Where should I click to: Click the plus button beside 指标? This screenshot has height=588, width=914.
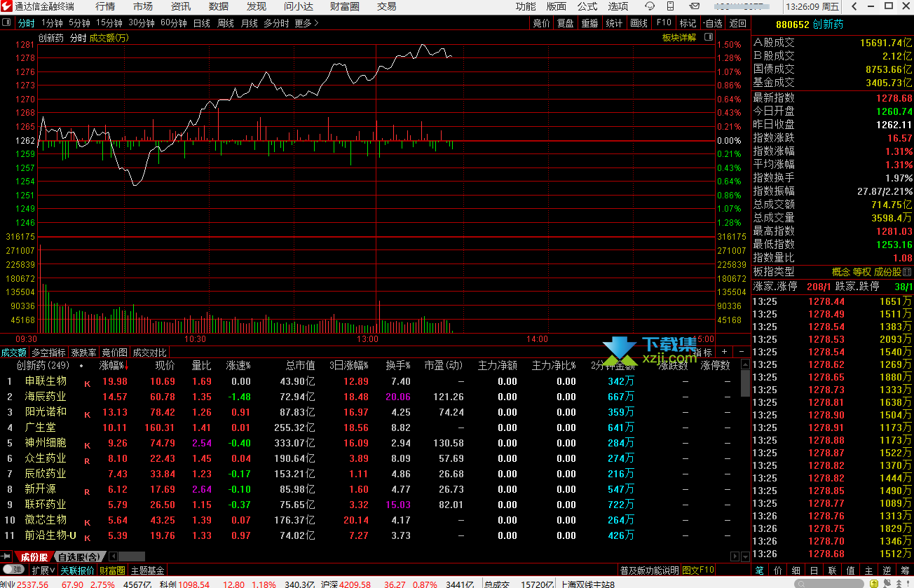pos(724,352)
